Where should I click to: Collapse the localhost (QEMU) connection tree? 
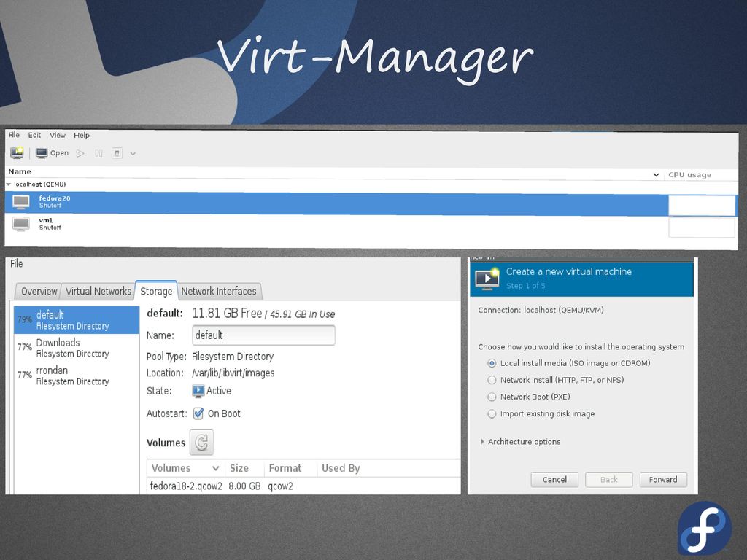point(9,184)
